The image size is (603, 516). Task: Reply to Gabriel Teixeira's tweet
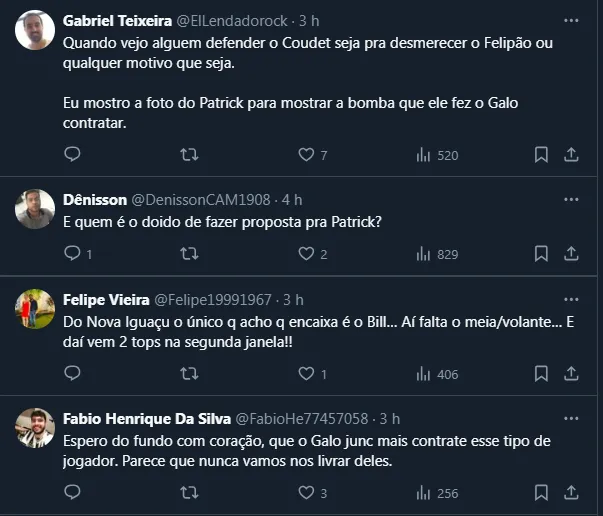[x=72, y=154]
